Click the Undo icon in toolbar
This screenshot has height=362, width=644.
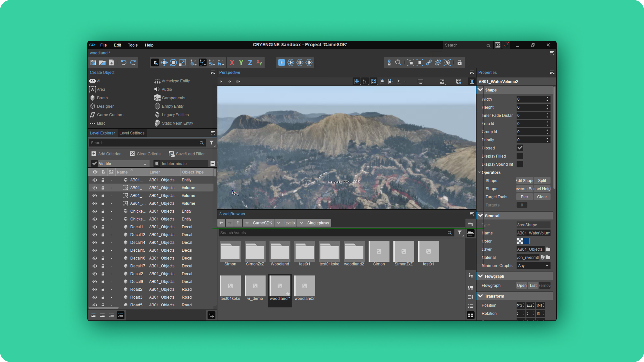click(x=123, y=63)
